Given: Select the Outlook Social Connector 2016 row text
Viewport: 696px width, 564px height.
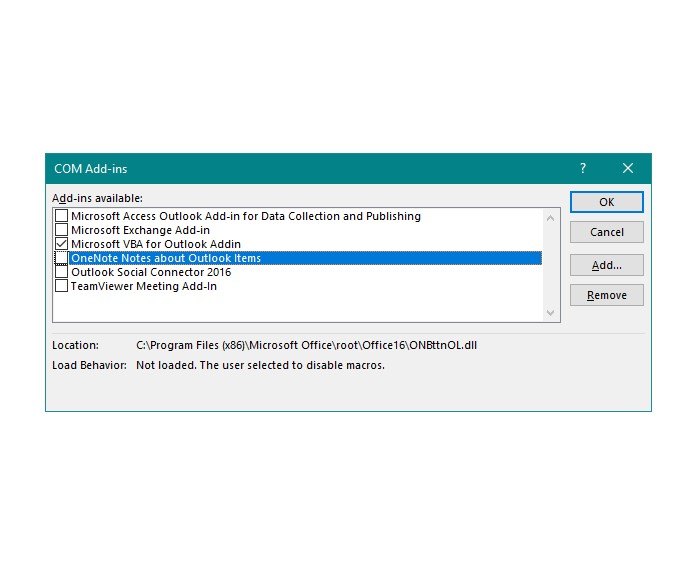Looking at the screenshot, I should coord(151,272).
